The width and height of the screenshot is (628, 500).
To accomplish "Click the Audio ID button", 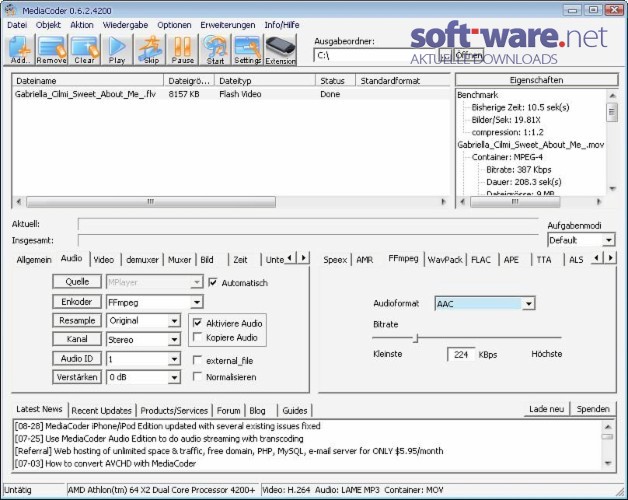I will click(77, 358).
